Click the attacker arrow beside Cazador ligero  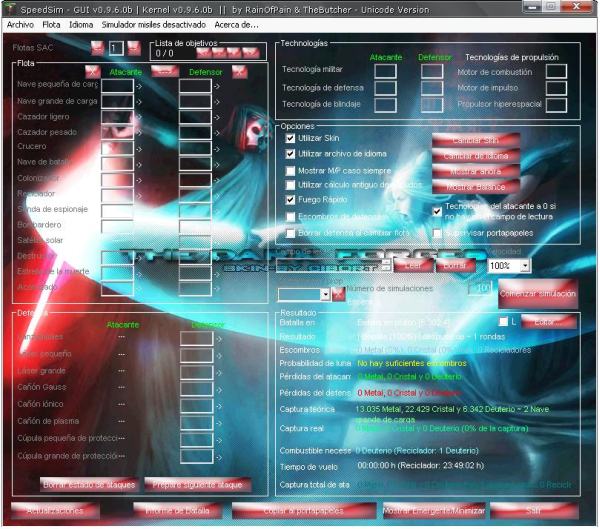coord(139,118)
